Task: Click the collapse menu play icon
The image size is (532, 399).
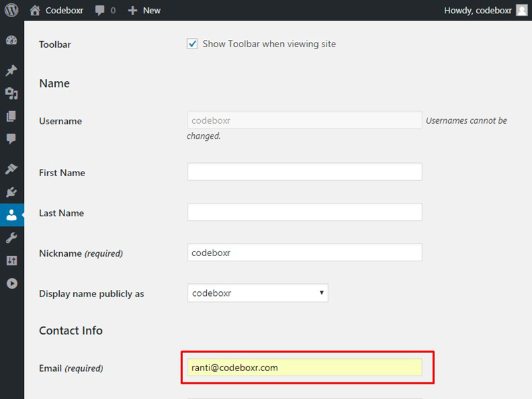Action: (x=12, y=283)
